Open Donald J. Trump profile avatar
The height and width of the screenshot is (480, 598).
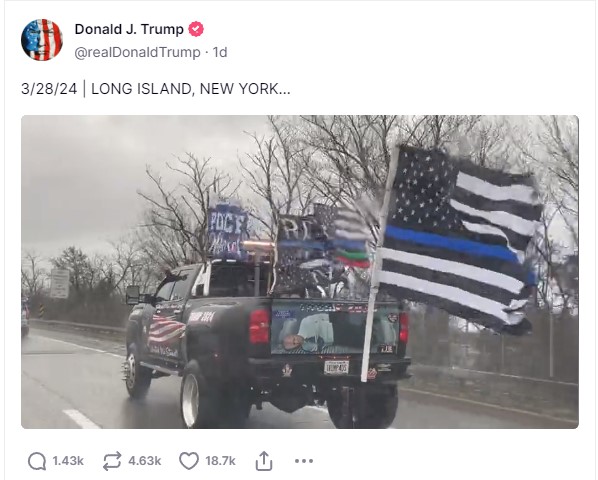point(42,40)
